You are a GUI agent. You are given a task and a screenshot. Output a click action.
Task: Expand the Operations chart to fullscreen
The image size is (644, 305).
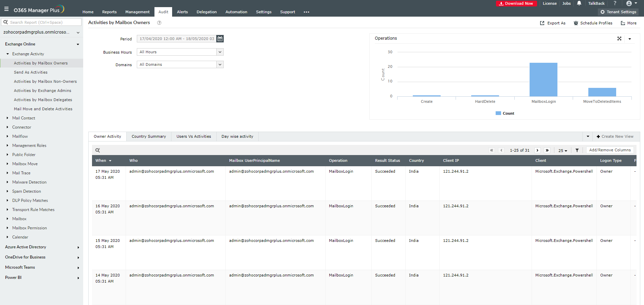coord(619,39)
